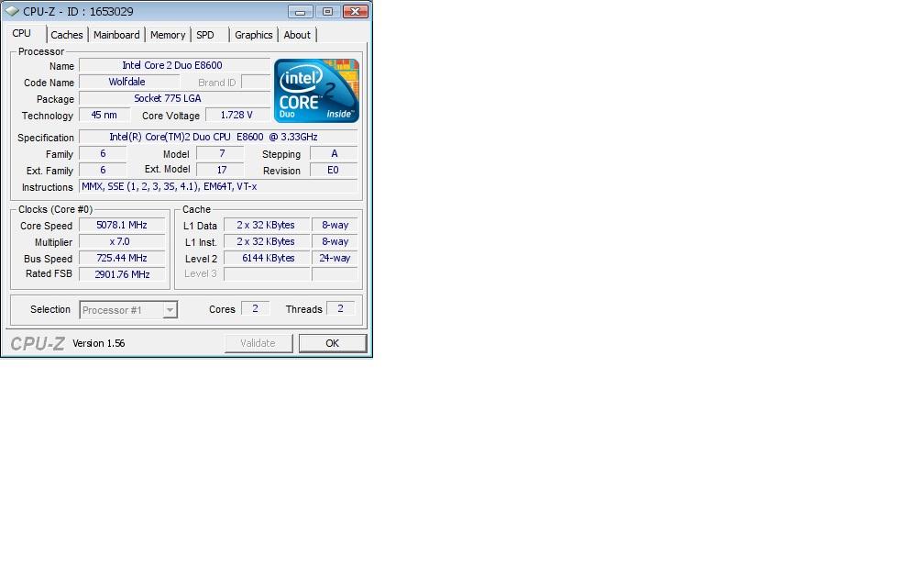The height and width of the screenshot is (578, 924).
Task: Click the processor Name field
Action: (173, 66)
